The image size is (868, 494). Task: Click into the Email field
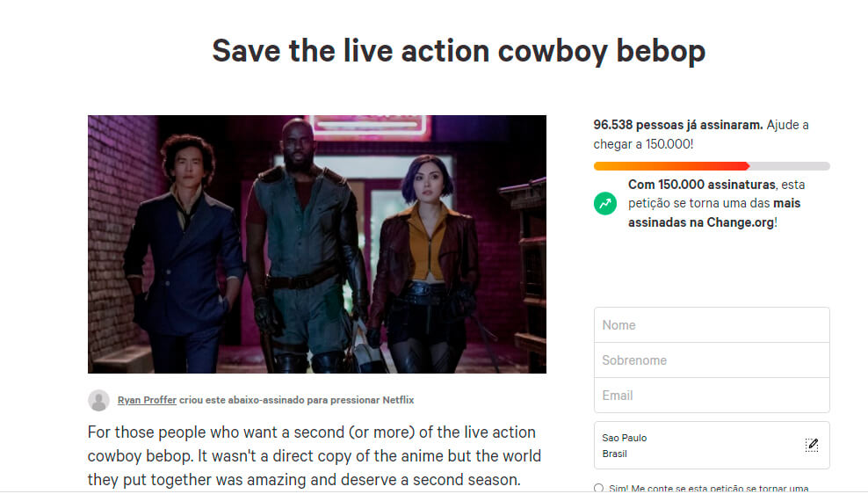712,396
